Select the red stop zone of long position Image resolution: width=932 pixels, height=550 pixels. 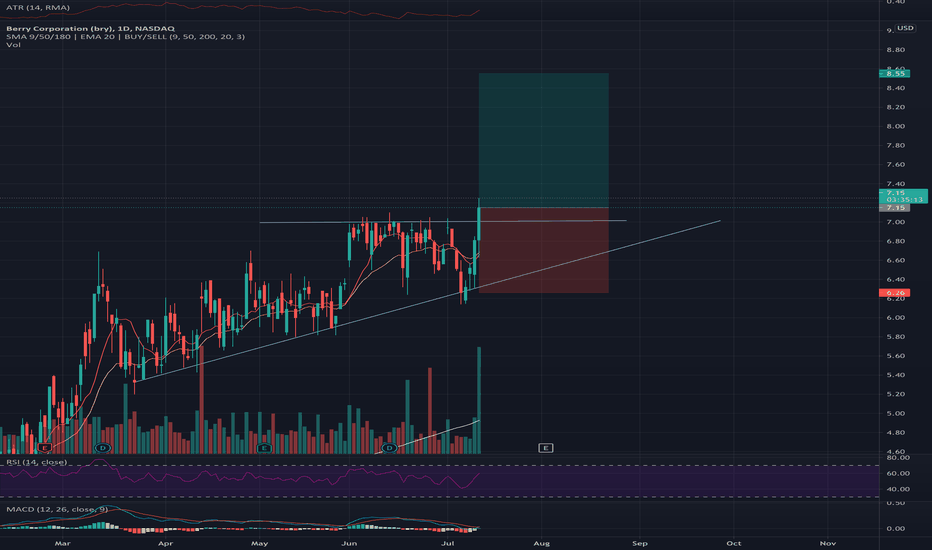coord(544,250)
